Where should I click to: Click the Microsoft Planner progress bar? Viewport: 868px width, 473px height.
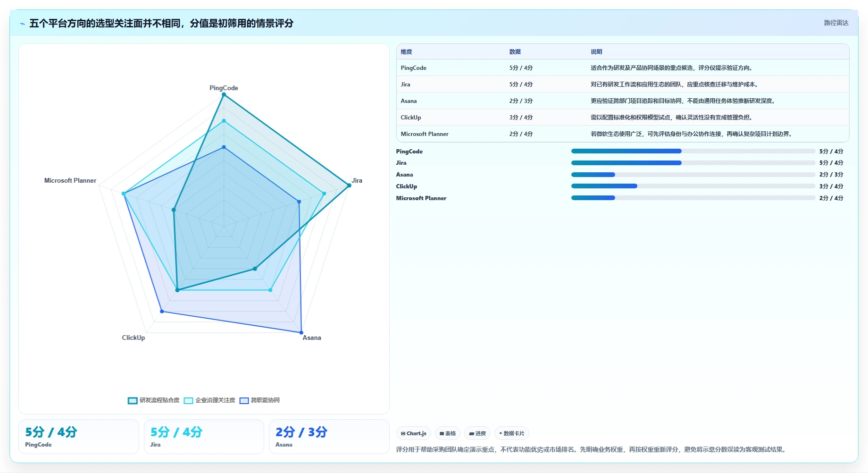click(x=693, y=198)
